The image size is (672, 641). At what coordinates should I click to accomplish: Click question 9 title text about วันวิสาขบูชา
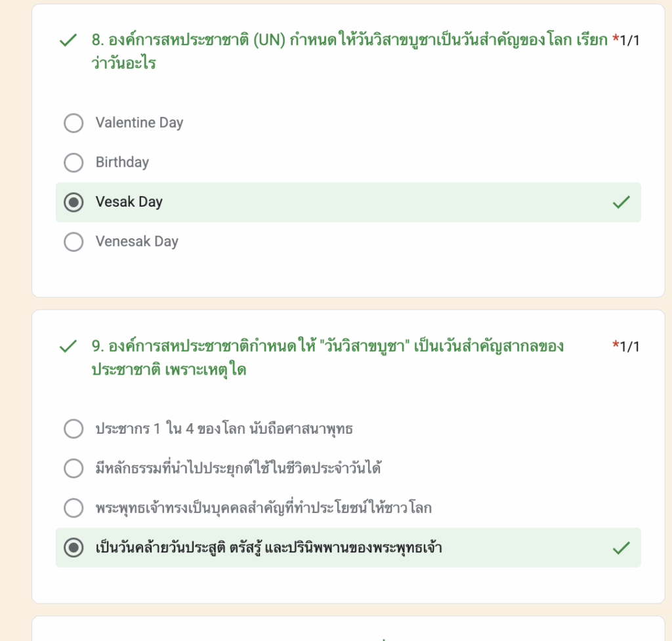[x=328, y=346]
